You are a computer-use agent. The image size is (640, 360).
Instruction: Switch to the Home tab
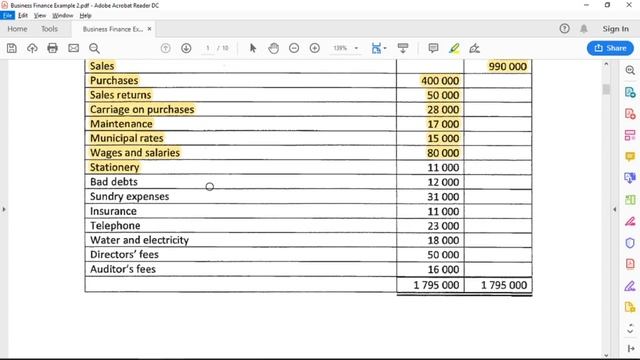pyautogui.click(x=17, y=29)
